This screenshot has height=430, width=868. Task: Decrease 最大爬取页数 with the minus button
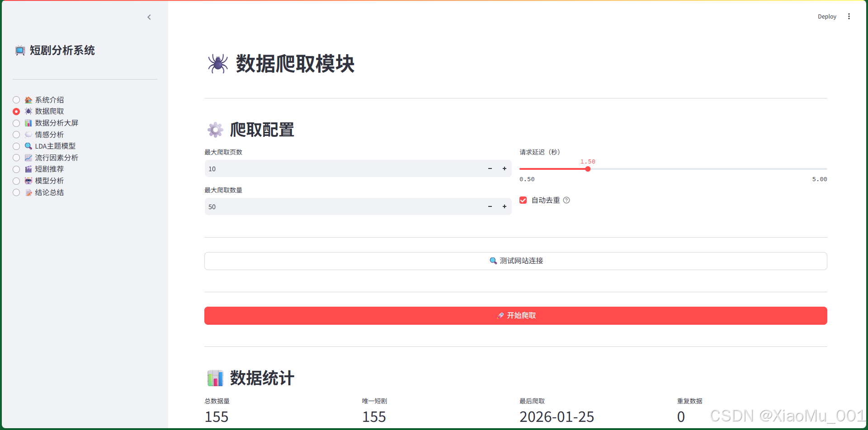490,168
